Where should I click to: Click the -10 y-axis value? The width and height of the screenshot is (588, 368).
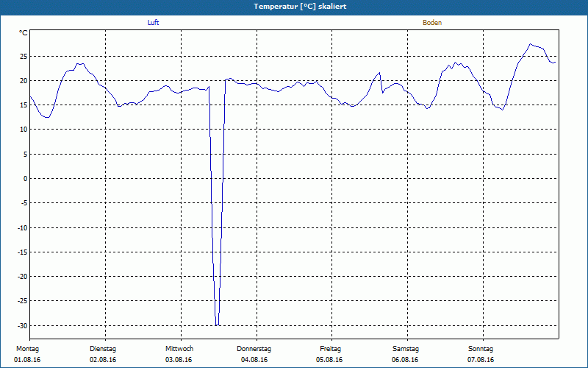point(23,228)
